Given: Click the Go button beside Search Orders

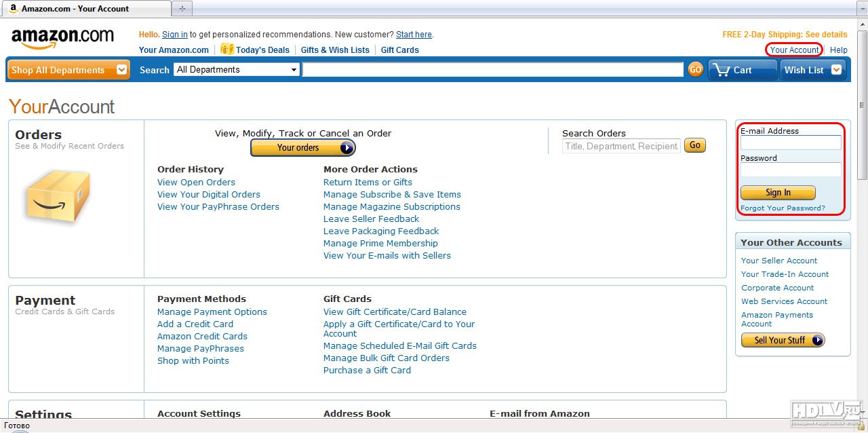Looking at the screenshot, I should (x=695, y=145).
